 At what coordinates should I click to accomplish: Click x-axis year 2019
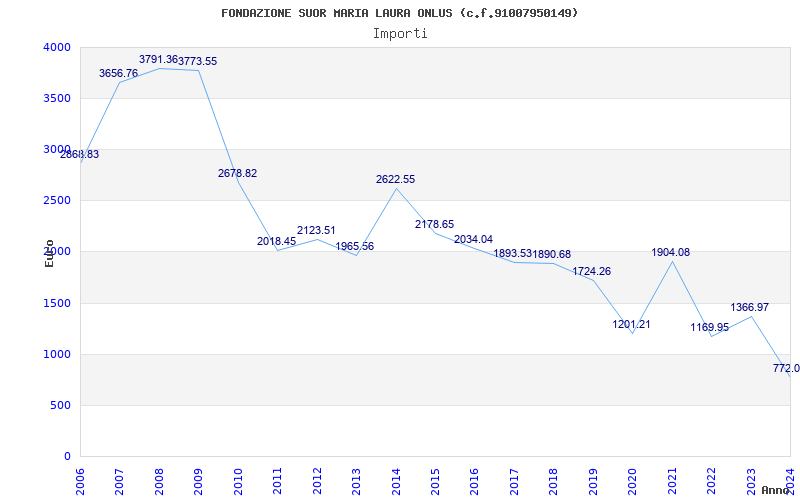(x=593, y=482)
